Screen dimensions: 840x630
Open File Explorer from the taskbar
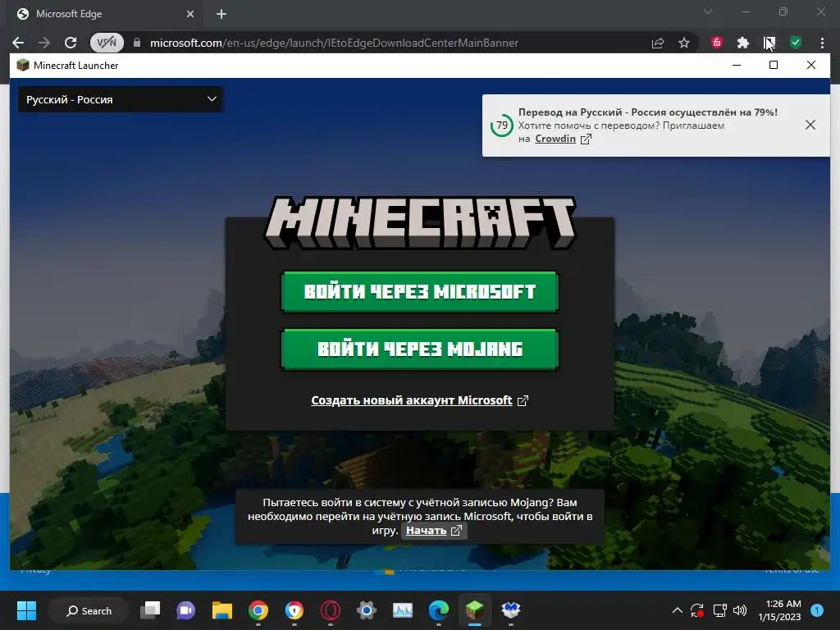pyautogui.click(x=221, y=610)
